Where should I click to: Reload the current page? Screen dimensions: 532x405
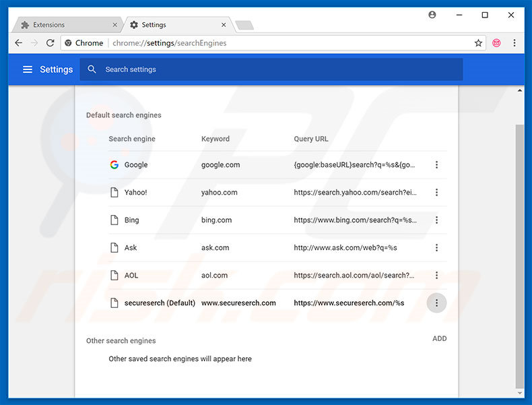click(51, 42)
